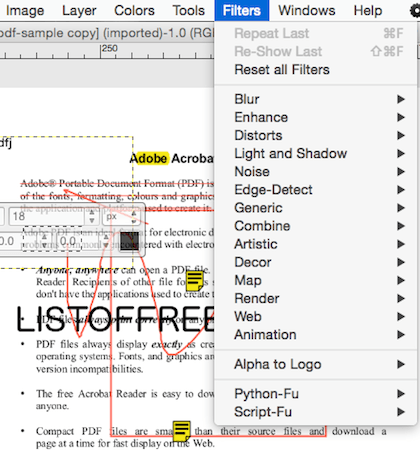Image resolution: width=420 pixels, height=450 pixels.
Task: Expand the Artistic submenu
Action: coord(315,244)
